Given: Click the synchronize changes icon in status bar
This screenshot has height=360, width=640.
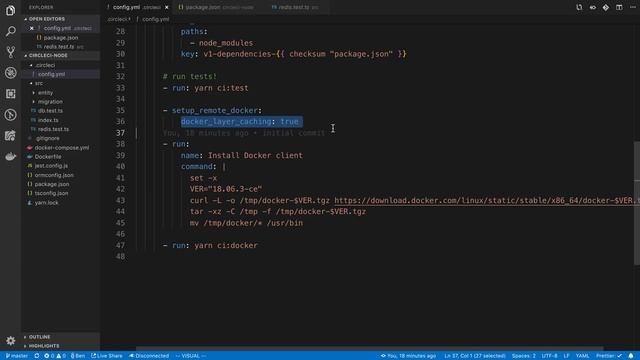Looking at the screenshot, I should point(37,356).
